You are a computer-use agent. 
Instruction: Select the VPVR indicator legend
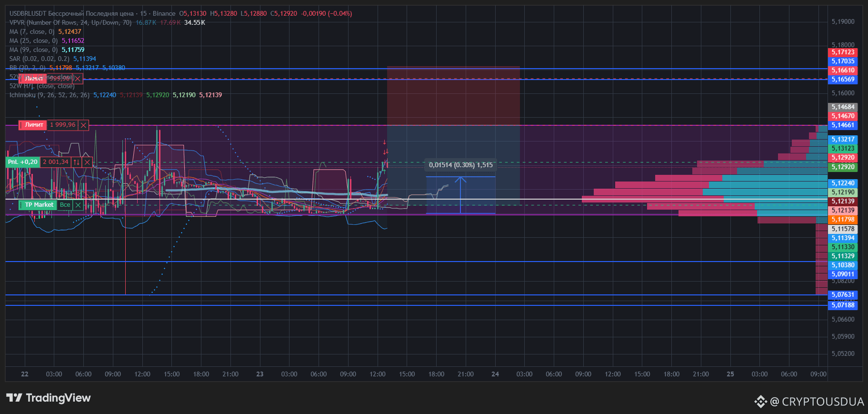tap(70, 22)
